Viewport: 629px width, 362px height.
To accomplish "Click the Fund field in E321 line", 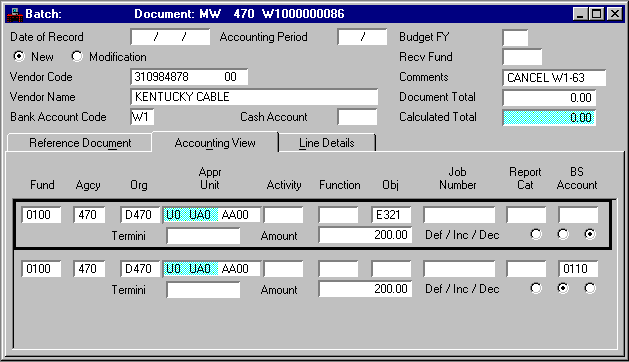I will (41, 215).
